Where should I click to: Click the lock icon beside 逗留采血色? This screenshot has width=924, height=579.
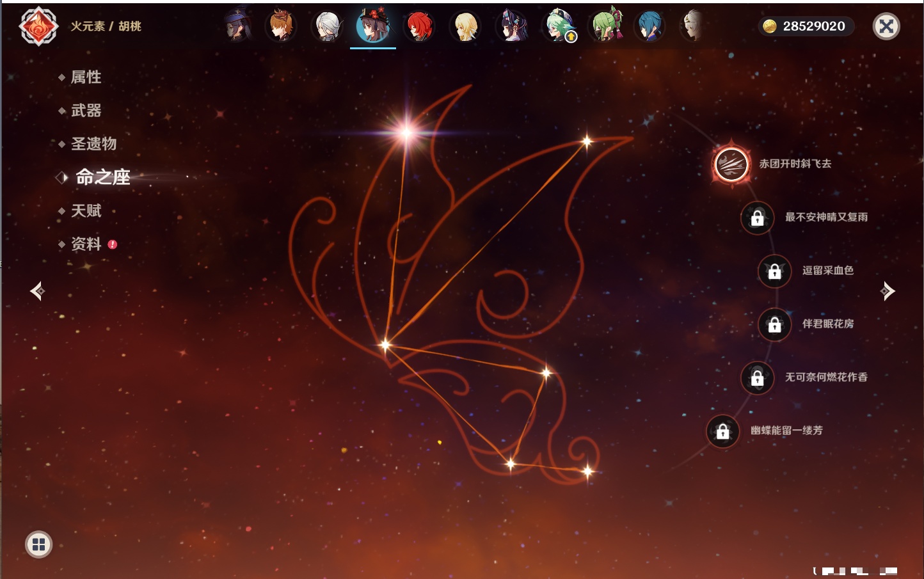[x=774, y=271]
